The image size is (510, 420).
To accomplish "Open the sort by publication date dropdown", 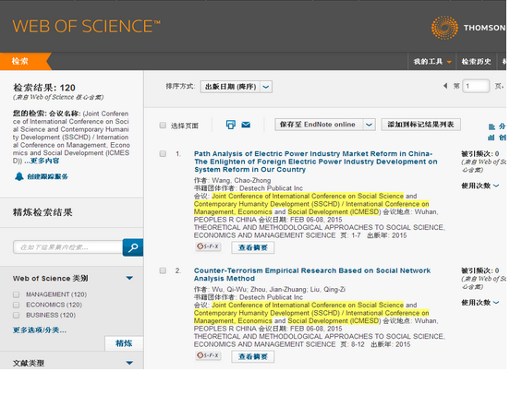I will (237, 87).
